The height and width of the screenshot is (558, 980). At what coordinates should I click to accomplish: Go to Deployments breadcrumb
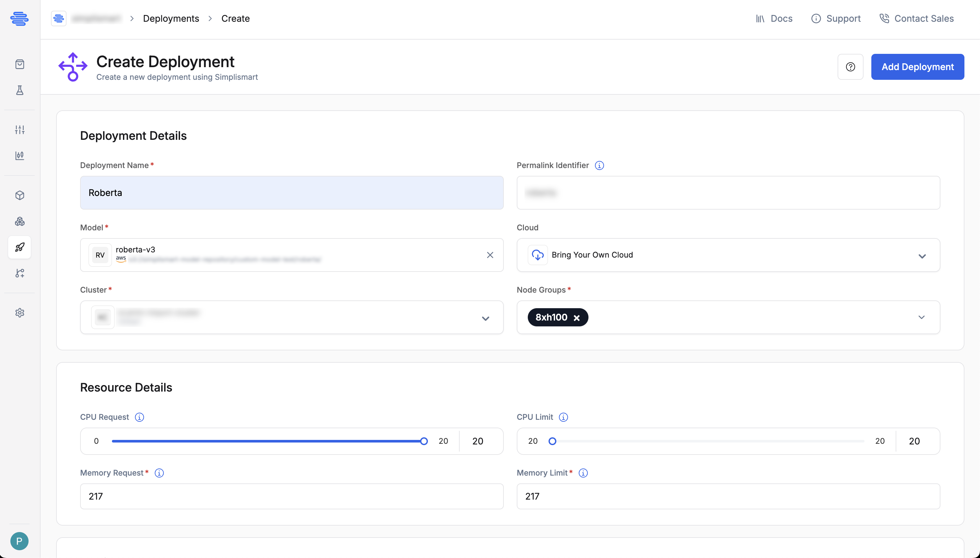(171, 18)
